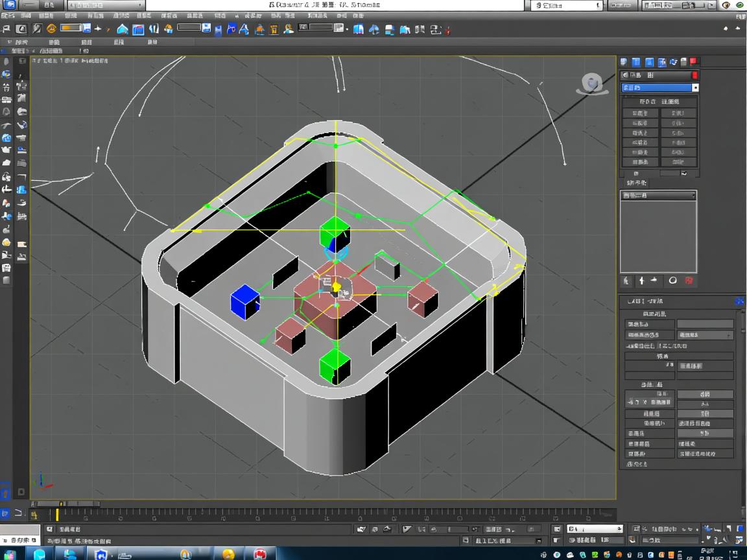The width and height of the screenshot is (747, 560).
Task: Open the Utilities tab with red flag icon
Action: (693, 62)
